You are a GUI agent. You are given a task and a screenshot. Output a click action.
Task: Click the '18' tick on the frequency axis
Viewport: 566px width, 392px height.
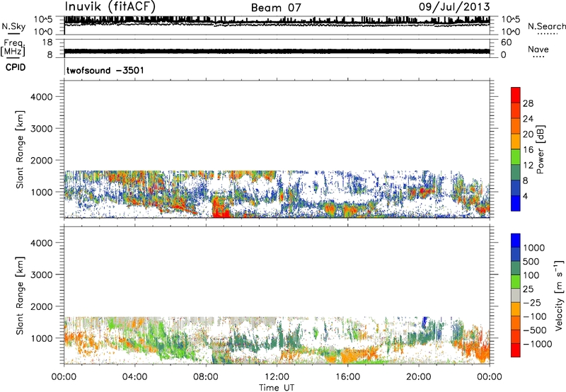[x=47, y=42]
